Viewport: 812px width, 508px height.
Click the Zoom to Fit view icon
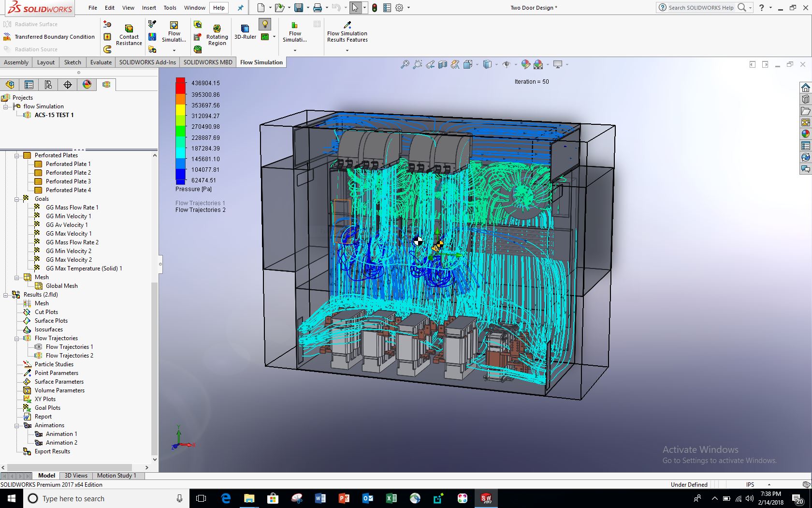pos(405,64)
